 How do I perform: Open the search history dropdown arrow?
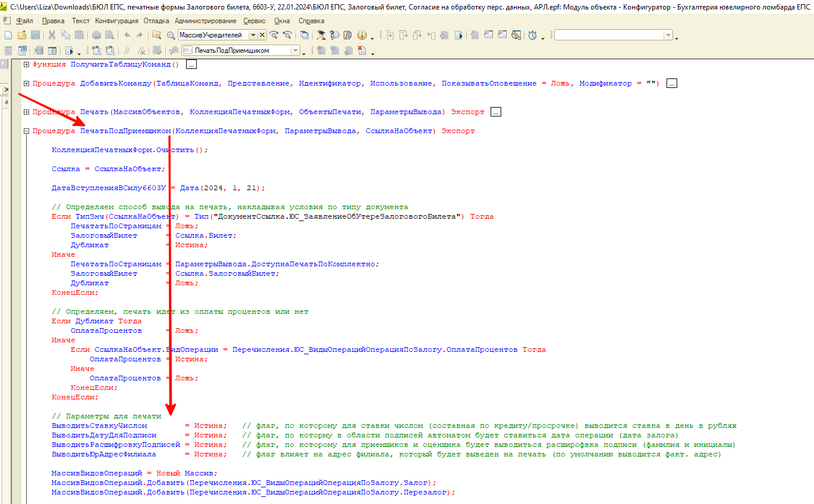253,35
